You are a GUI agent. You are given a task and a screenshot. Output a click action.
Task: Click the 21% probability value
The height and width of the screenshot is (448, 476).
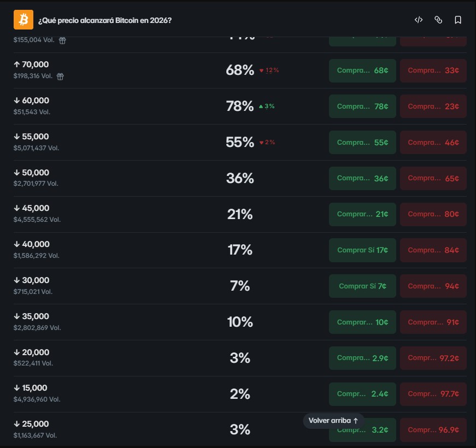pos(240,214)
